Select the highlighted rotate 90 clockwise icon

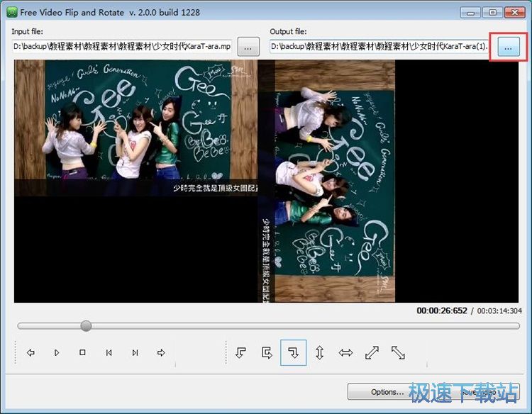(x=293, y=352)
